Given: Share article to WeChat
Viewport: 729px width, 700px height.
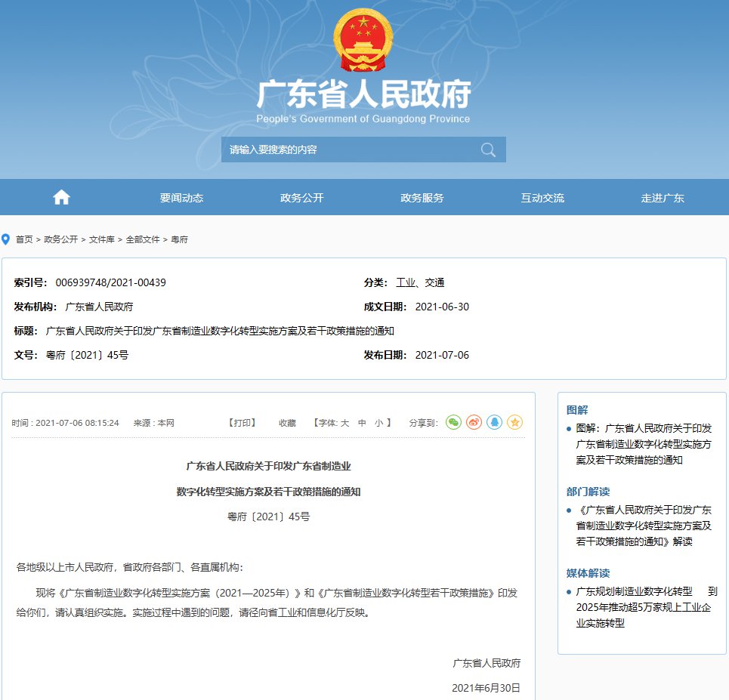Looking at the screenshot, I should click(453, 423).
